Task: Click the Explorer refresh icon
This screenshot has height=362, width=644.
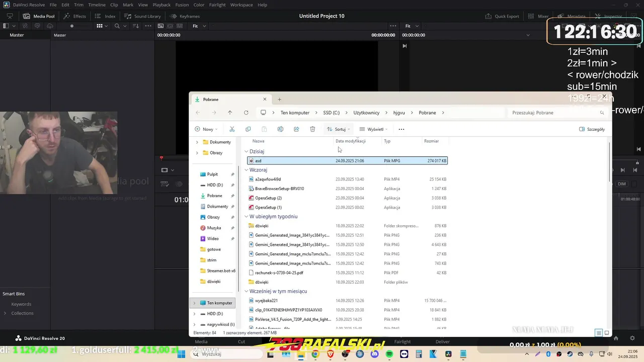Action: click(x=246, y=113)
